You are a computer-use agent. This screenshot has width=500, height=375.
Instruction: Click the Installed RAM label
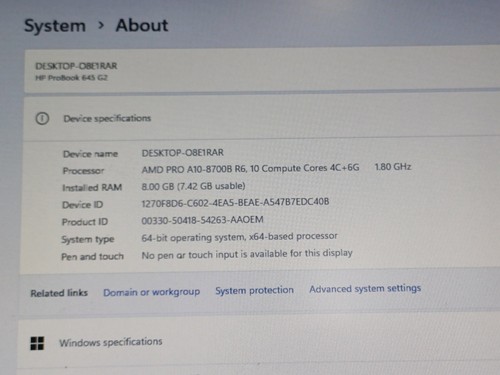(92, 188)
